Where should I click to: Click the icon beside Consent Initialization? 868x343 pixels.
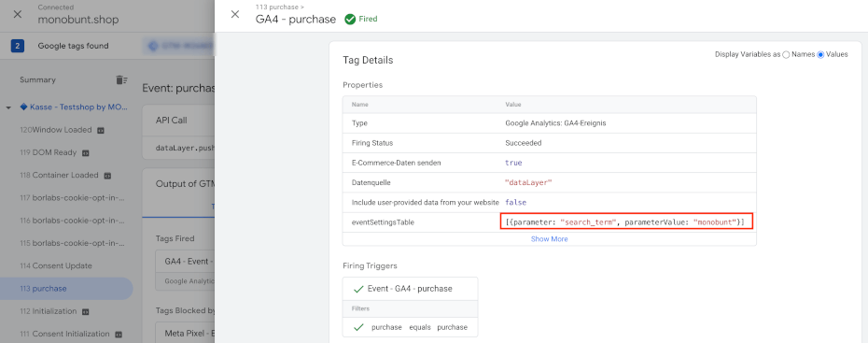[118, 335]
